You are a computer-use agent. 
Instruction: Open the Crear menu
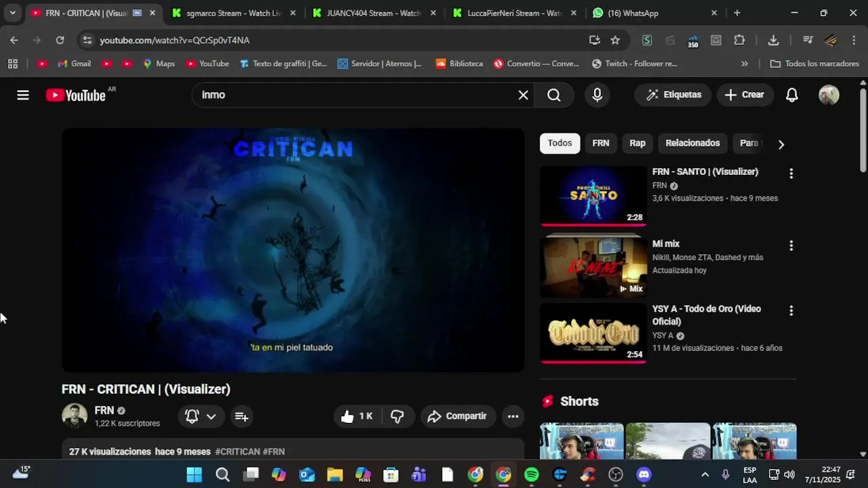(x=744, y=95)
